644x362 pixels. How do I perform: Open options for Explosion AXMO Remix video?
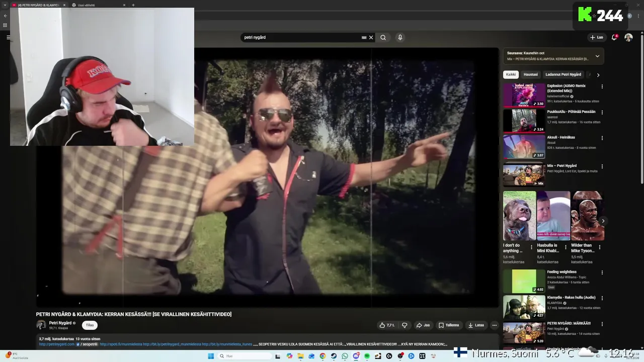[x=602, y=86]
